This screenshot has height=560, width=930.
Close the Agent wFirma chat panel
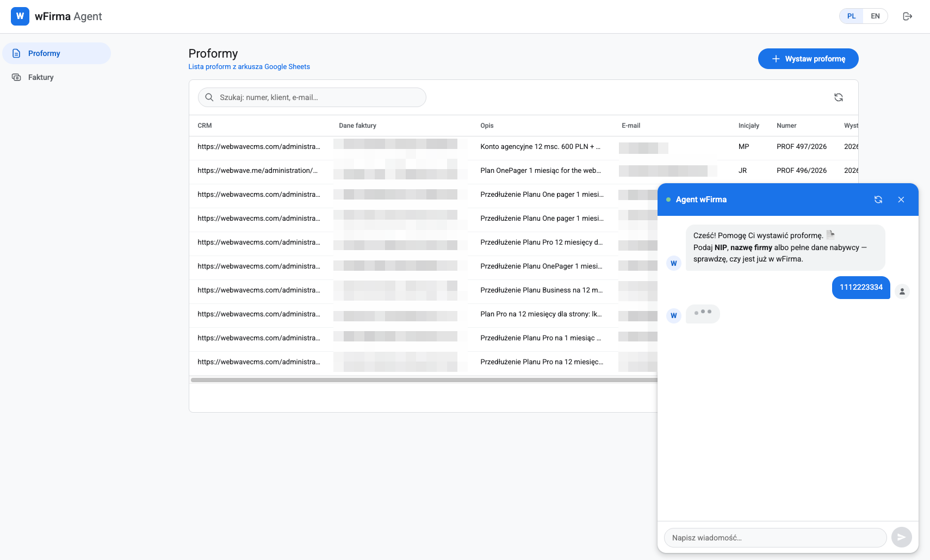click(901, 200)
